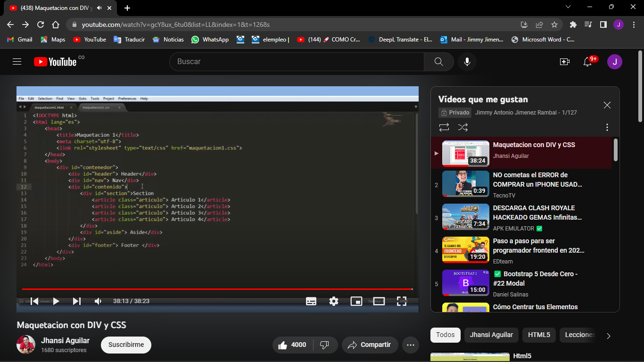
Task: Open more actions menu beside Compartir
Action: click(x=410, y=345)
